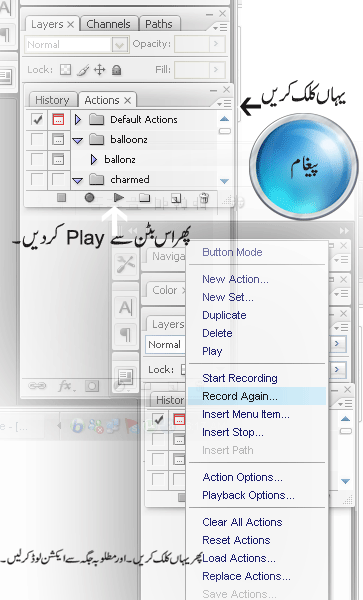This screenshot has width=363, height=600.
Task: Click the blue round Urdu message button
Action: pos(304,166)
